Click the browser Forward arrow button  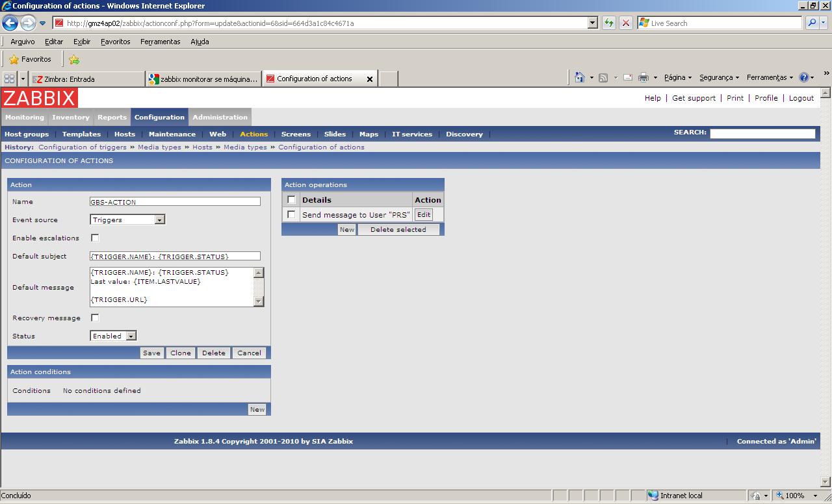click(x=27, y=23)
